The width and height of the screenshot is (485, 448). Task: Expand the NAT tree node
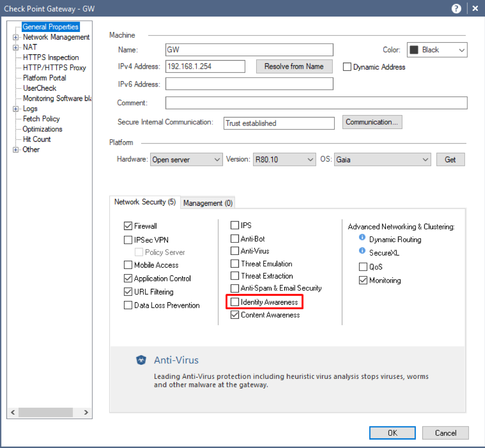coord(15,47)
